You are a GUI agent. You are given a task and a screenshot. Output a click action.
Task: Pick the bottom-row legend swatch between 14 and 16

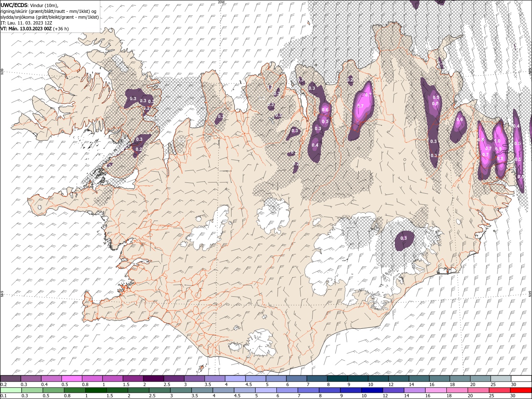414,390
